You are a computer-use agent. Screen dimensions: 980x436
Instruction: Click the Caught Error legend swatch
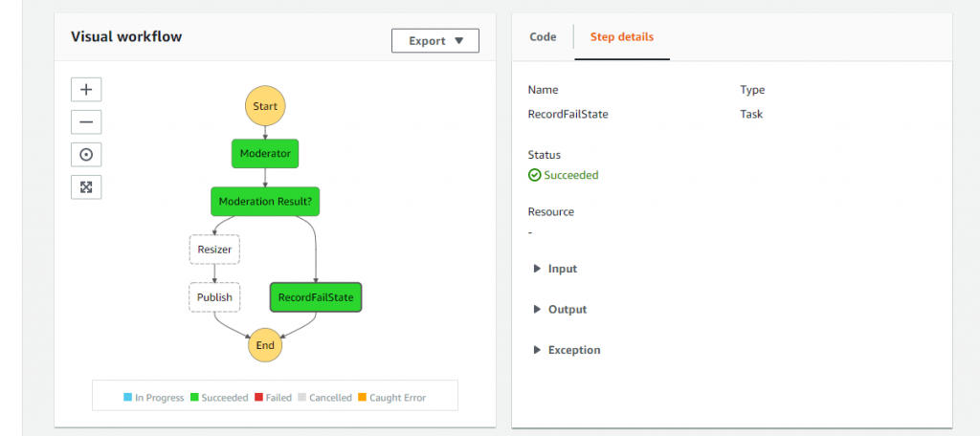pos(362,397)
